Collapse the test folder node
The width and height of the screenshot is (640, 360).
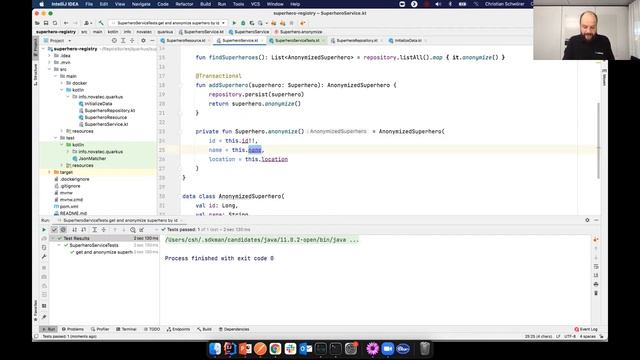(x=56, y=138)
